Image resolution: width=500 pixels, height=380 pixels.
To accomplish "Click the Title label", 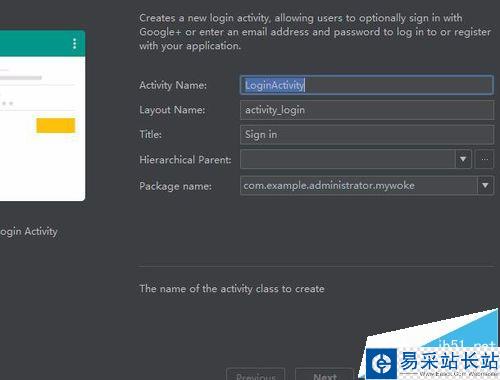I will pyautogui.click(x=150, y=134).
